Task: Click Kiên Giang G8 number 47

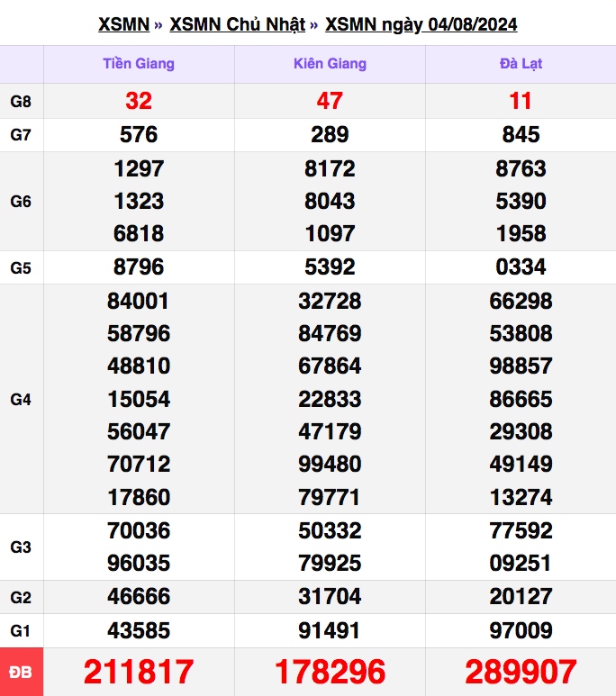Action: [330, 102]
